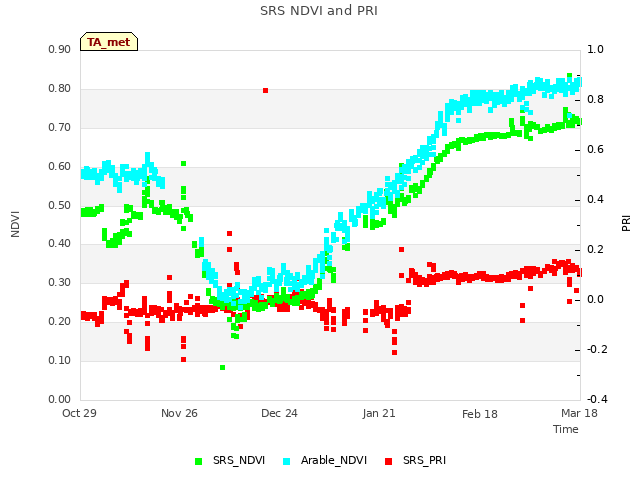The width and height of the screenshot is (640, 480).
Task: Click the cyan Arable_NDVI legend swatch
Action: 287,461
